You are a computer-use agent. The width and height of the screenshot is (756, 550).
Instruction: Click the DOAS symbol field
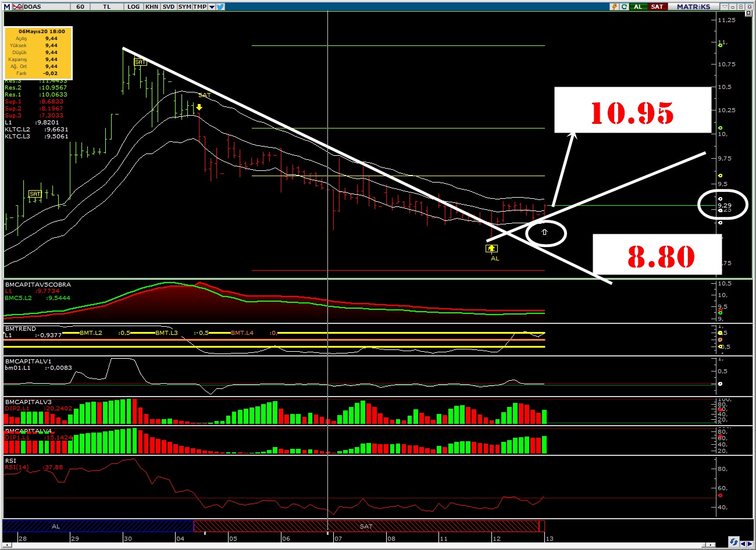[x=41, y=6]
